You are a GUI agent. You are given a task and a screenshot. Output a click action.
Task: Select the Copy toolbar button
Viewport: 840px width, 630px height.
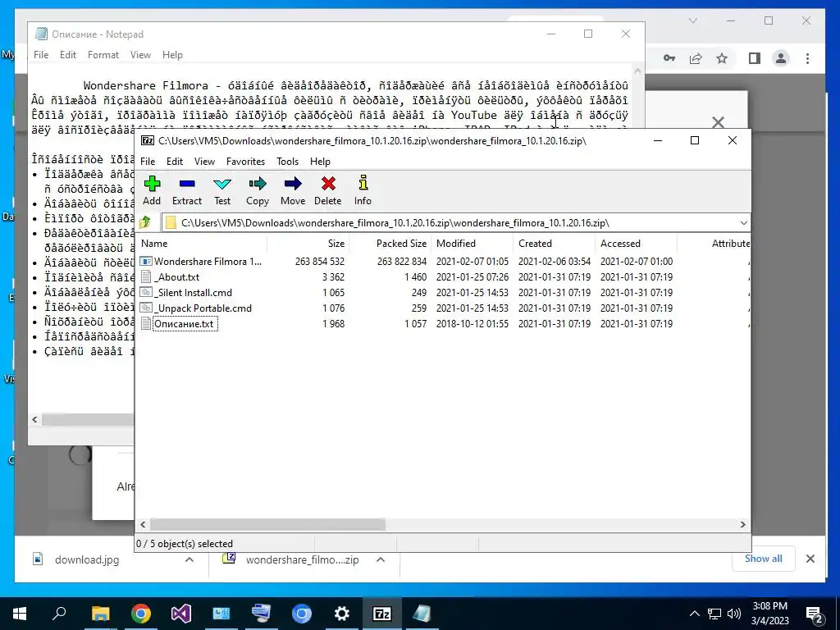[257, 190]
